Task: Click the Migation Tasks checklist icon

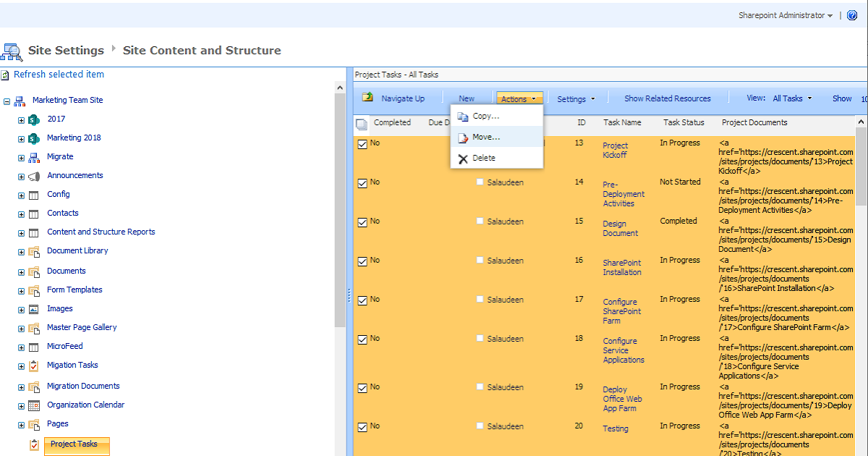Action: 33,366
